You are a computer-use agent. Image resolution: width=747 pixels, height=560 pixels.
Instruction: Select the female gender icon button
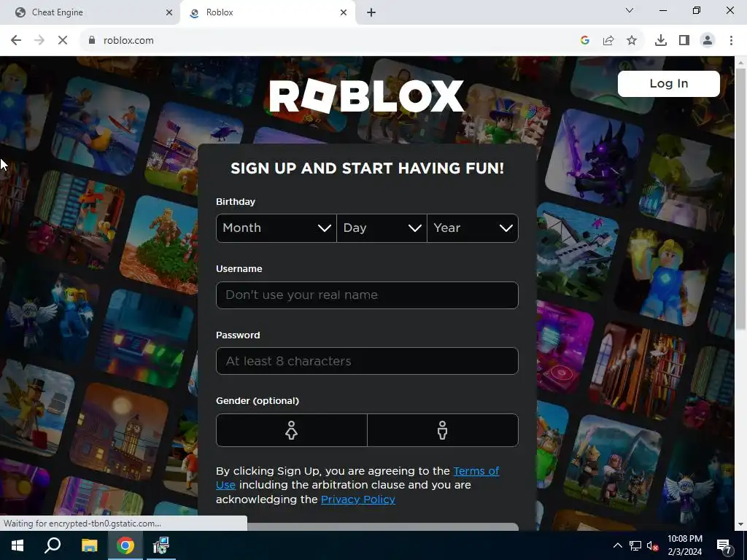click(292, 430)
